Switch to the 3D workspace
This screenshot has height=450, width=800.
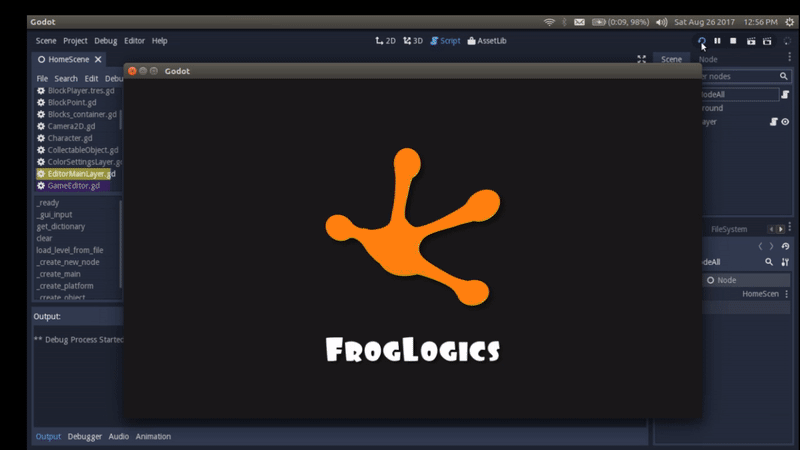(x=413, y=41)
